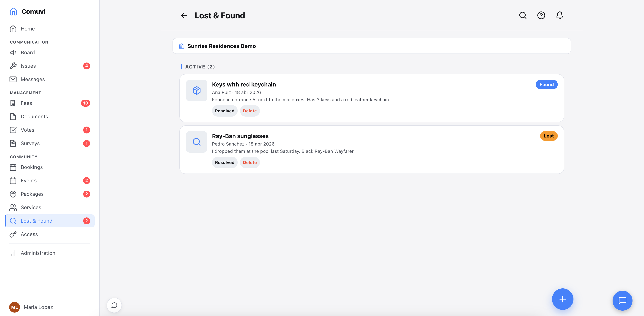Click 'Pedro Sanchez · 18 abr 2026' text

[243, 144]
